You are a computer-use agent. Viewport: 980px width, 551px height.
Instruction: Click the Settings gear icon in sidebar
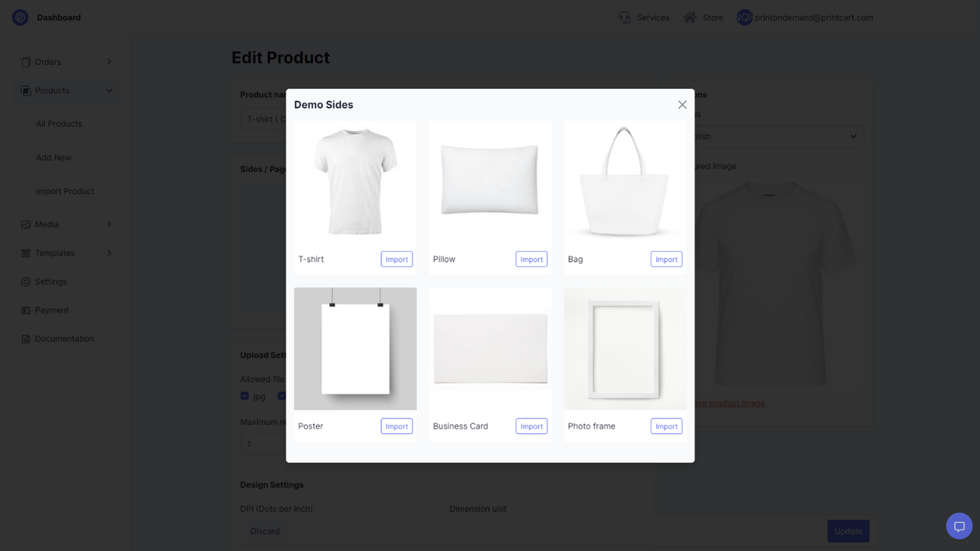pyautogui.click(x=25, y=282)
